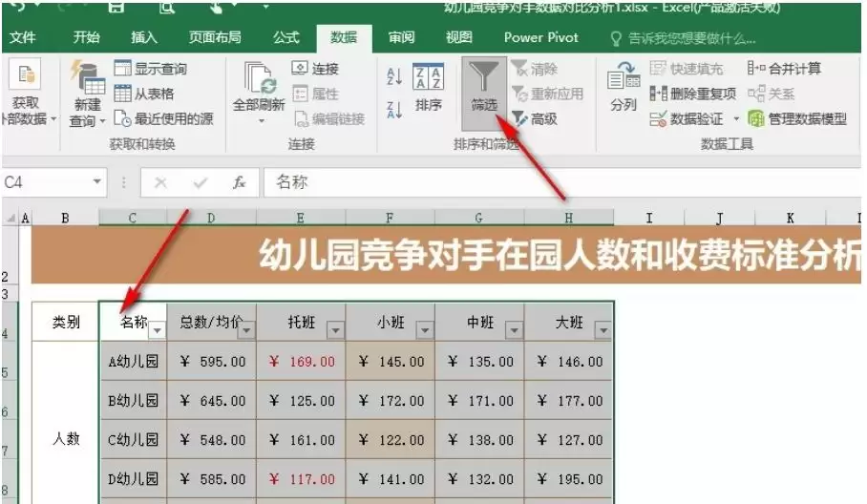Select cell C幼儿园
The image size is (867, 504).
[134, 440]
